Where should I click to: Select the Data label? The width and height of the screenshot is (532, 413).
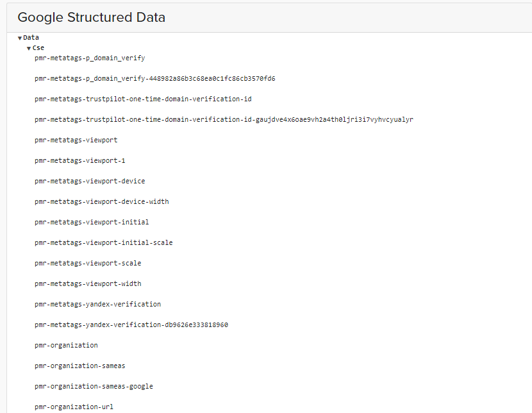tap(31, 37)
